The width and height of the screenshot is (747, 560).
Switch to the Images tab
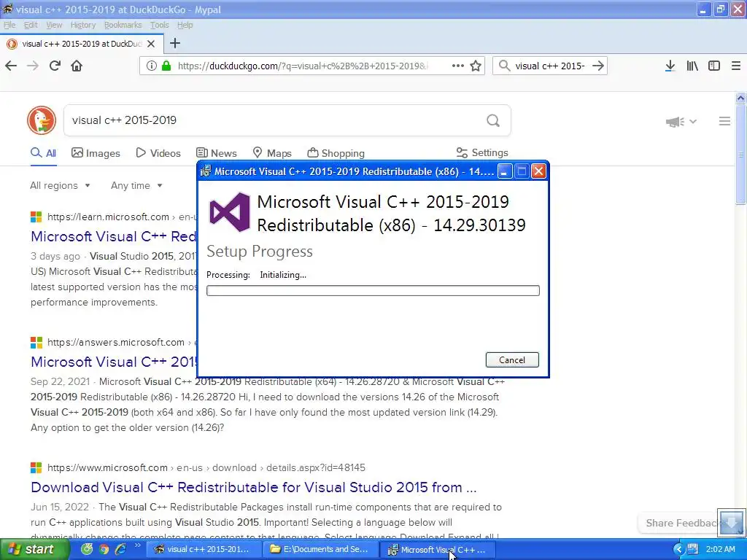click(96, 153)
